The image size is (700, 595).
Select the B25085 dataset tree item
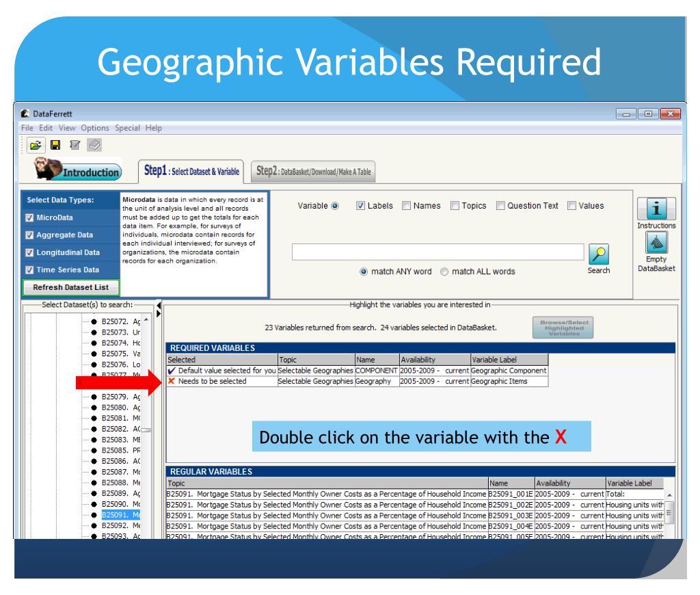(x=120, y=450)
